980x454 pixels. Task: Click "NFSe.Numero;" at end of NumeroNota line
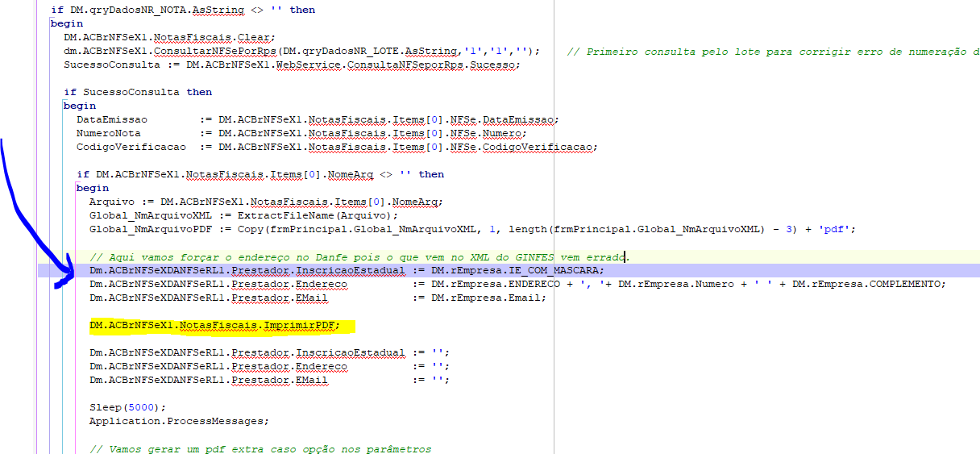[488, 133]
